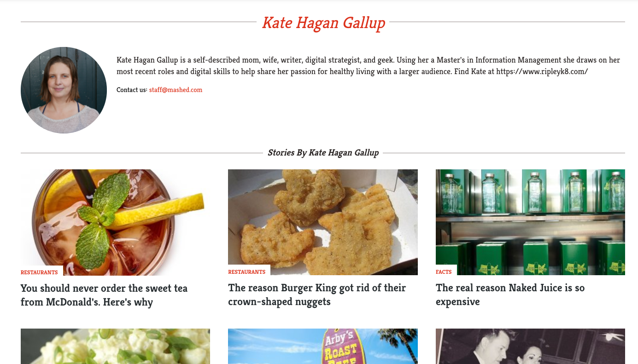The image size is (638, 364).
Task: Click the 'Stories By Kate Hagan Gallup' heading
Action: pyautogui.click(x=323, y=153)
